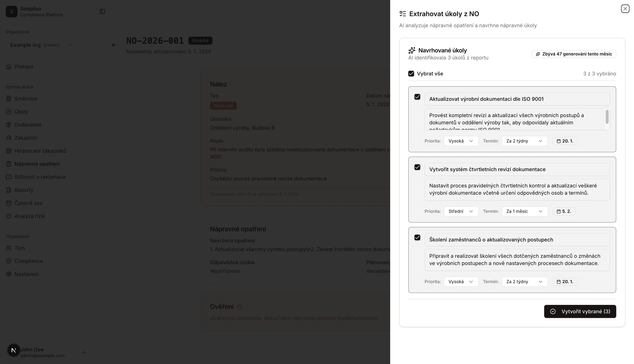Image resolution: width=634 pixels, height=364 pixels.
Task: Open Stížnosti a reklamace menu item
Action: point(40,177)
